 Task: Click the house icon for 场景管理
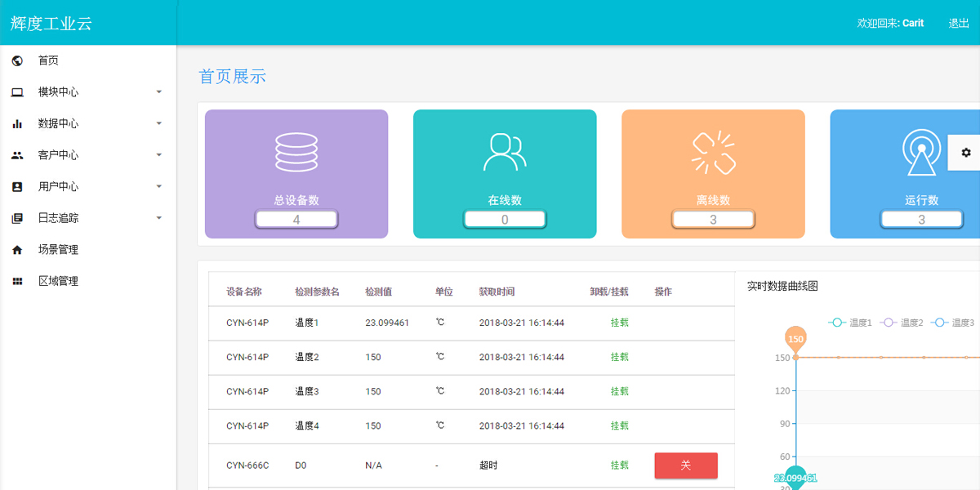tap(17, 250)
